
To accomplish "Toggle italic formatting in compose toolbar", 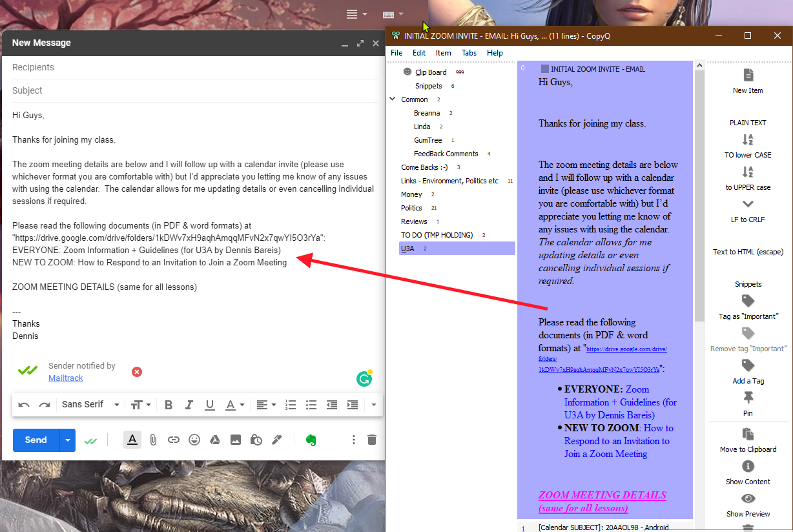I will pyautogui.click(x=189, y=405).
